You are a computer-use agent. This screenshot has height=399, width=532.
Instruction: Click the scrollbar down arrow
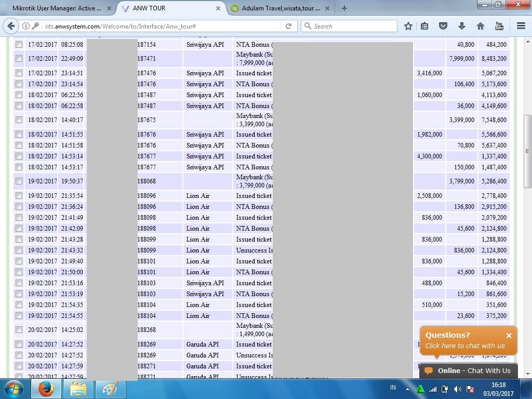coord(527,374)
